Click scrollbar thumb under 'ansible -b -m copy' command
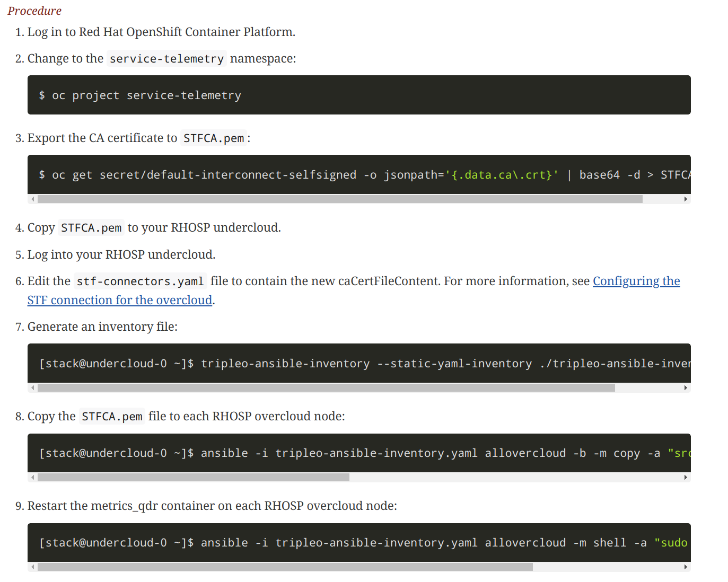 (x=194, y=478)
